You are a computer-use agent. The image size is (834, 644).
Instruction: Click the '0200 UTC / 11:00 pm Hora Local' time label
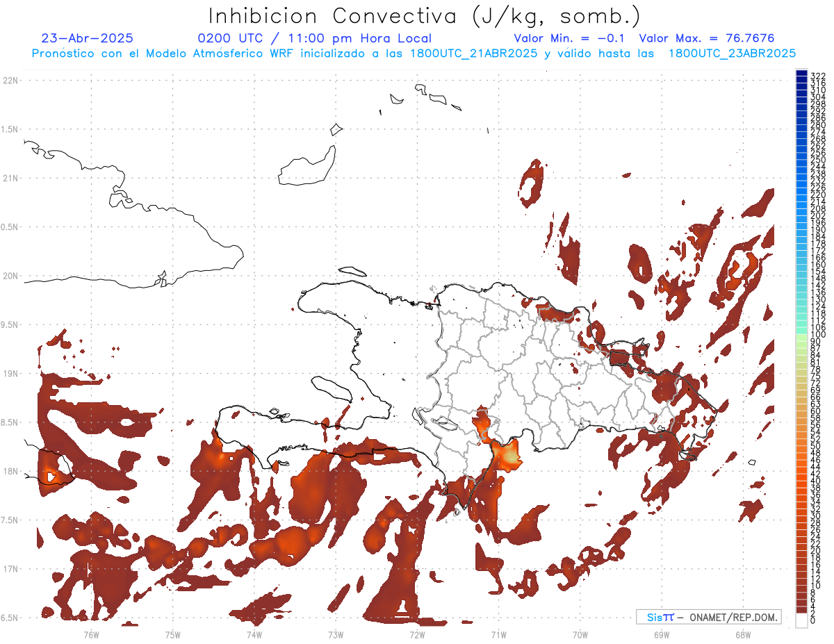pyautogui.click(x=315, y=39)
